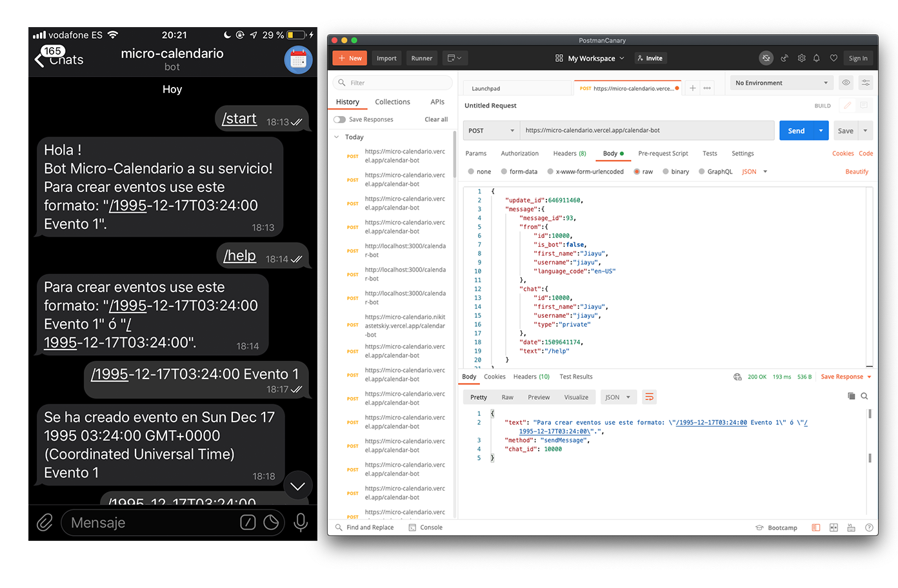Open Send button dropdown arrow
Image resolution: width=898 pixels, height=588 pixels.
821,130
